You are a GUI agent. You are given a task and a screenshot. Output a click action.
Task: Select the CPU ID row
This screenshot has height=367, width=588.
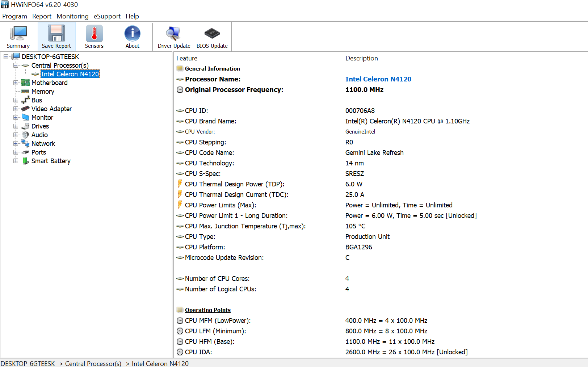click(380, 111)
